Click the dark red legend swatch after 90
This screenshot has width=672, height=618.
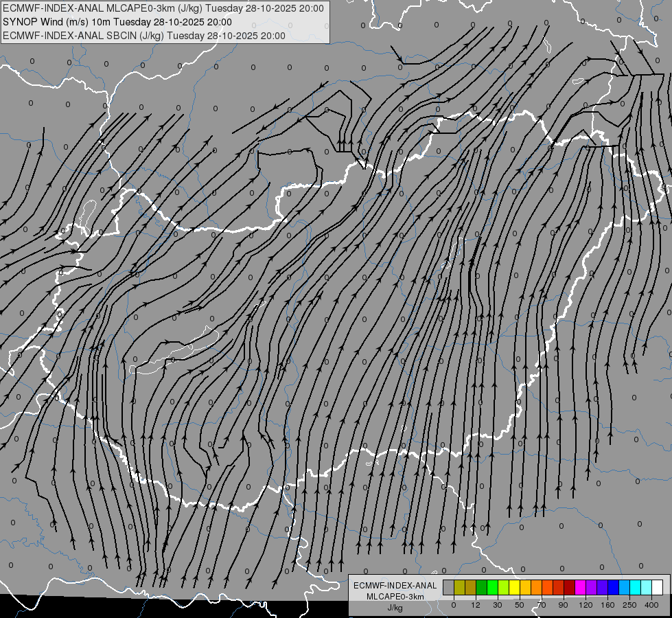tap(569, 587)
